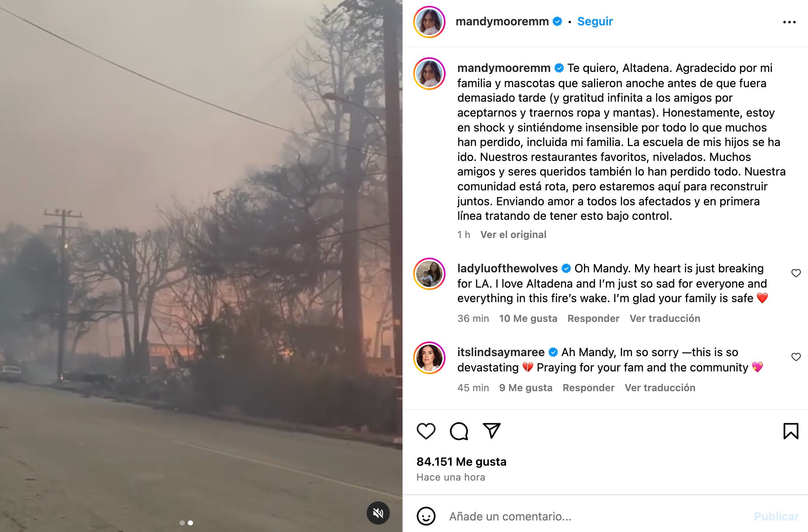Translate ladyluofthewolves comment
Image resolution: width=808 pixels, height=532 pixels.
(x=665, y=319)
